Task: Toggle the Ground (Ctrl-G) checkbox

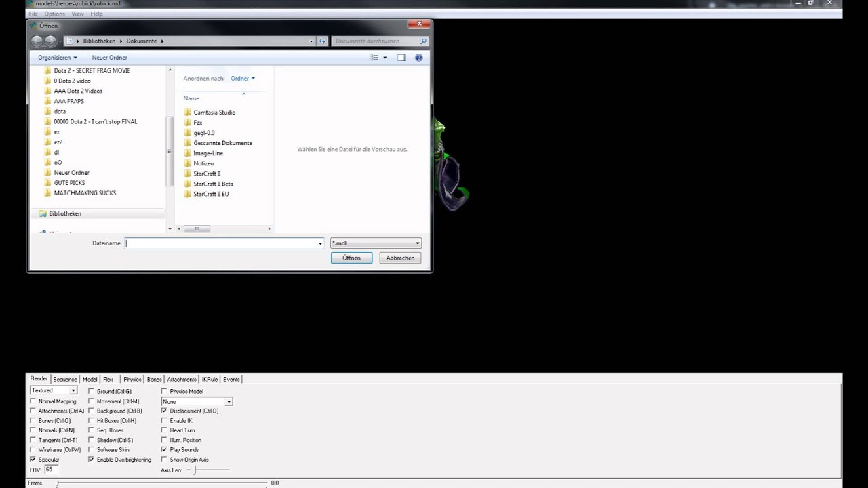Action: tap(91, 391)
